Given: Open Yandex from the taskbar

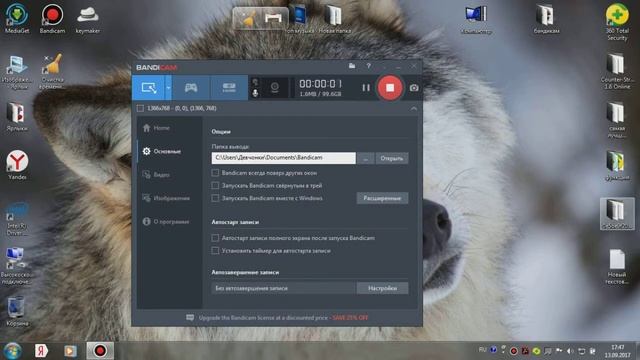Looking at the screenshot, I should (x=41, y=351).
